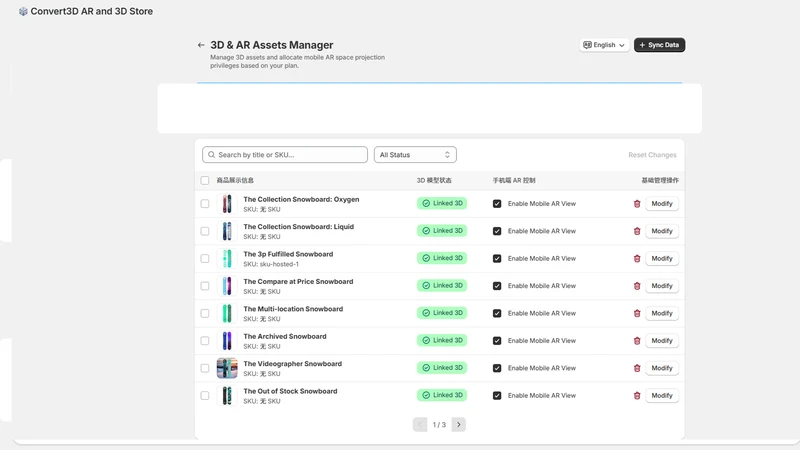
Task: Delete The Archived Snowboard asset
Action: pos(637,341)
